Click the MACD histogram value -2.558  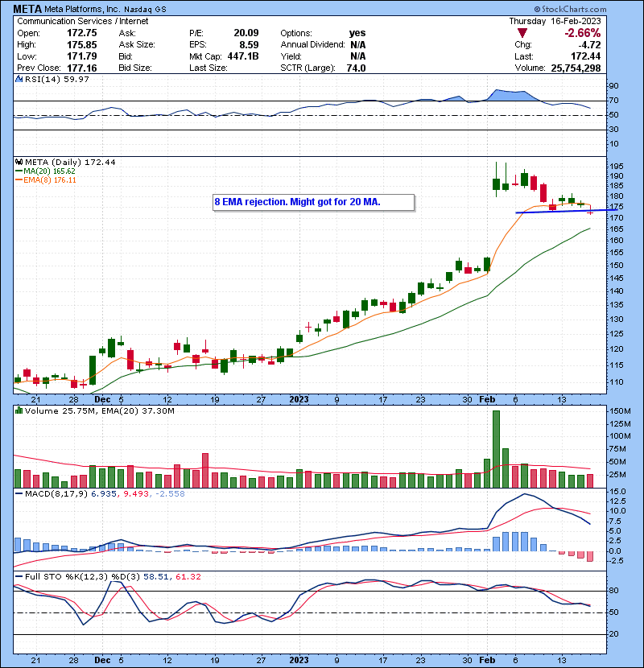click(x=170, y=494)
